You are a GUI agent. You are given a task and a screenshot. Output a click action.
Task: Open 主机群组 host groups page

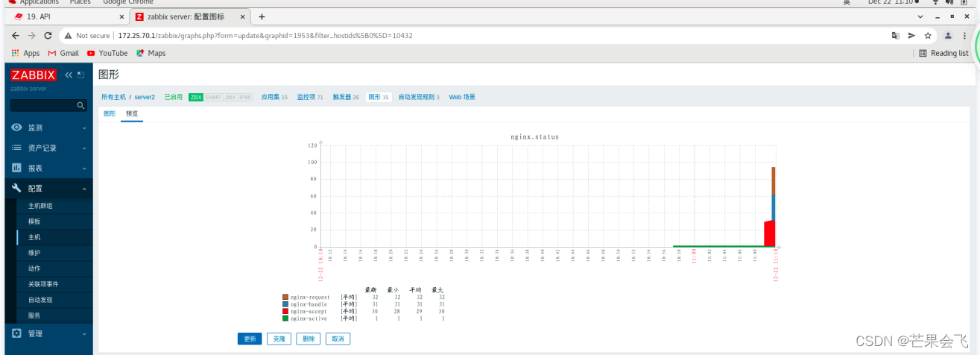click(40, 206)
